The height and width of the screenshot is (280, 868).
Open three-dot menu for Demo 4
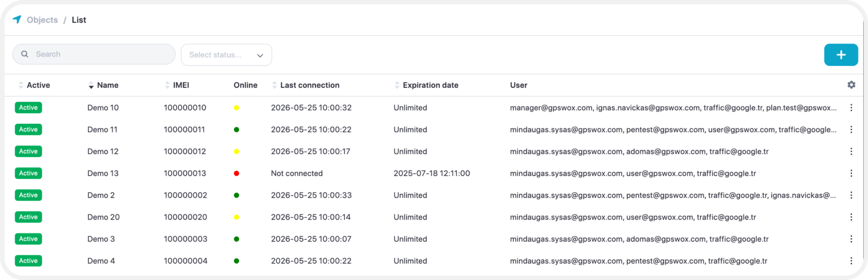[851, 261]
